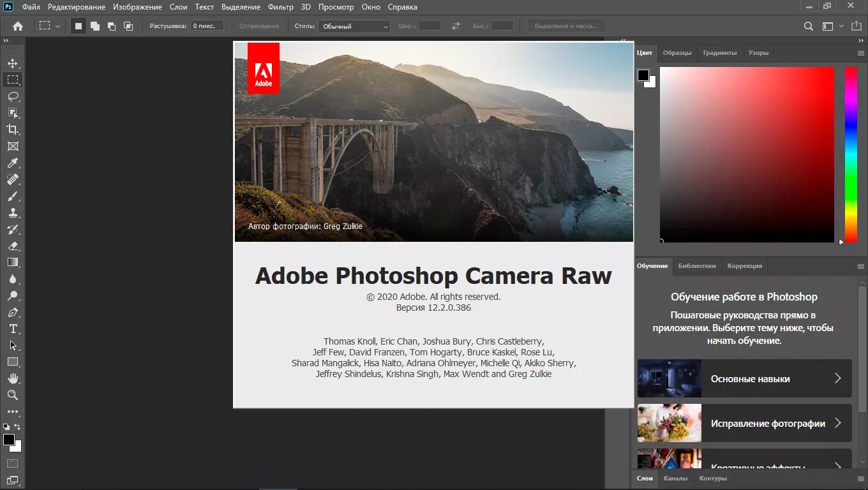
Task: Select the Rectangle shape tool
Action: tap(13, 362)
